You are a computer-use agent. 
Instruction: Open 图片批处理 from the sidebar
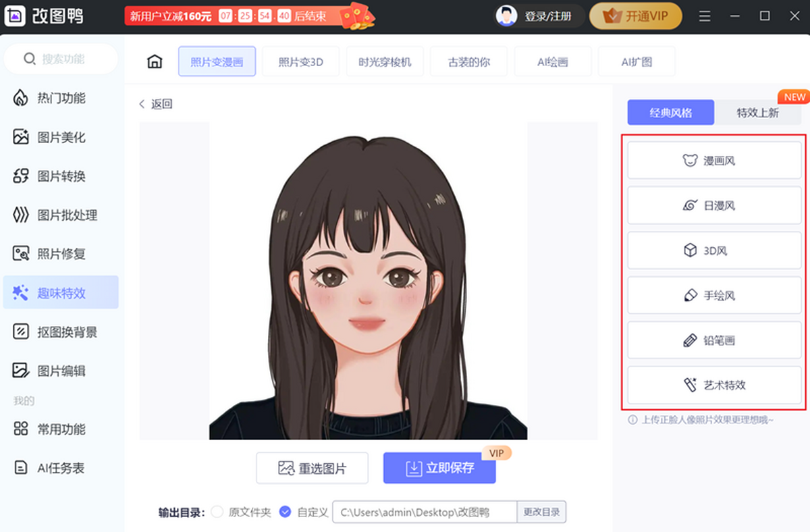(x=61, y=215)
